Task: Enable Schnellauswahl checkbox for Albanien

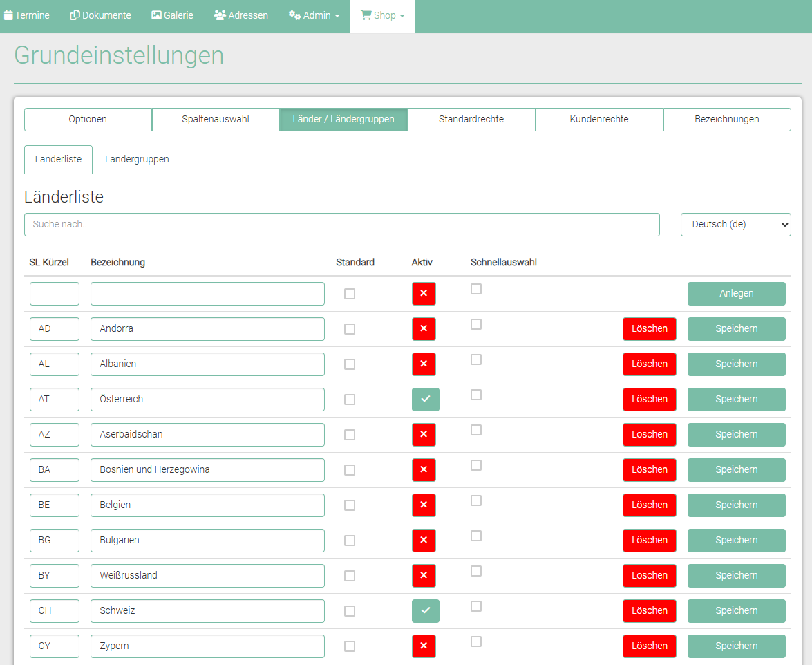Action: (476, 359)
